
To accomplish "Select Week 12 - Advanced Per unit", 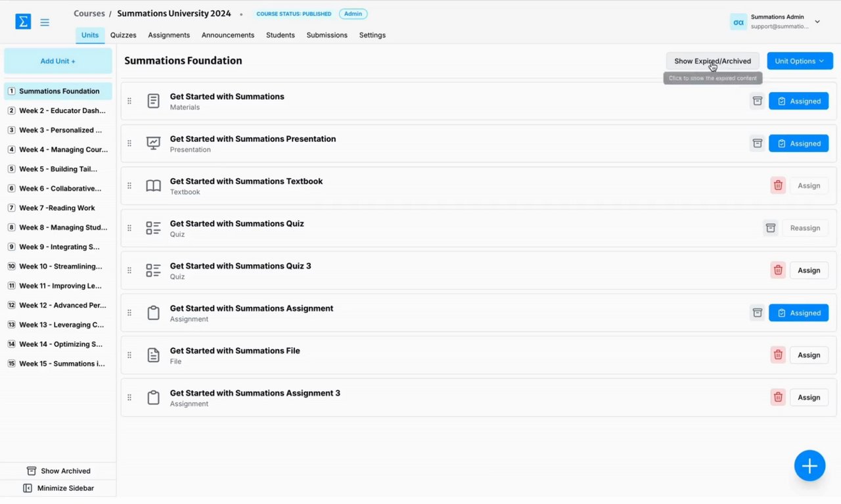I will [58, 305].
